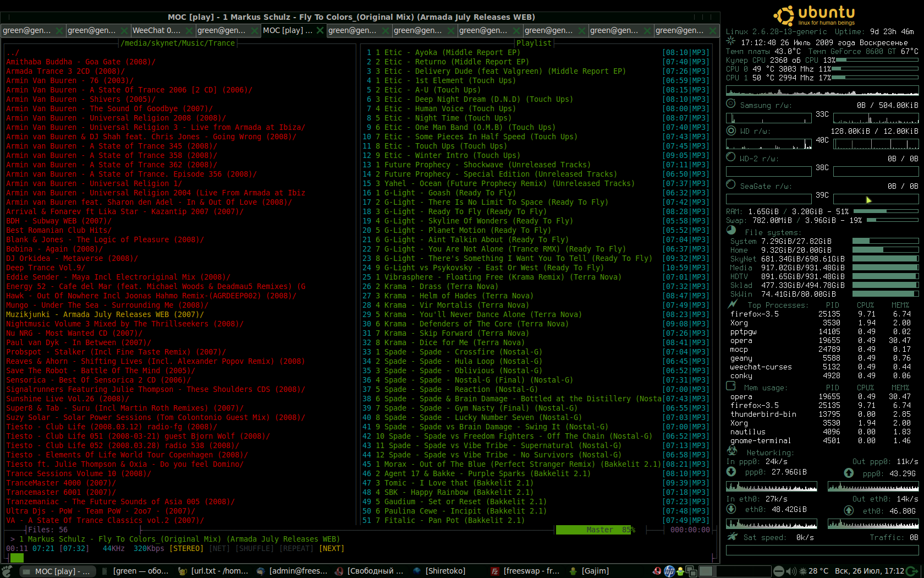
Task: Open Sunshine Live Vol.26 folder
Action: tap(68, 399)
